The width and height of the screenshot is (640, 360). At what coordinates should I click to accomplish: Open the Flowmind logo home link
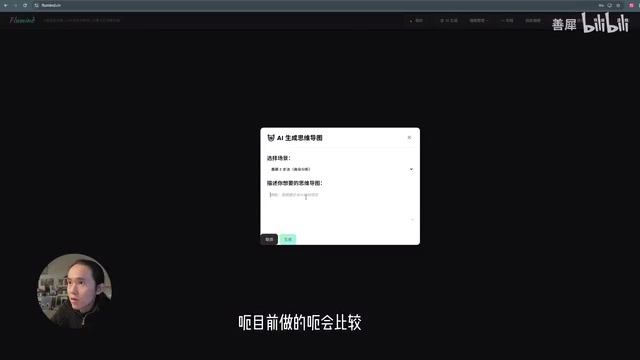click(22, 20)
